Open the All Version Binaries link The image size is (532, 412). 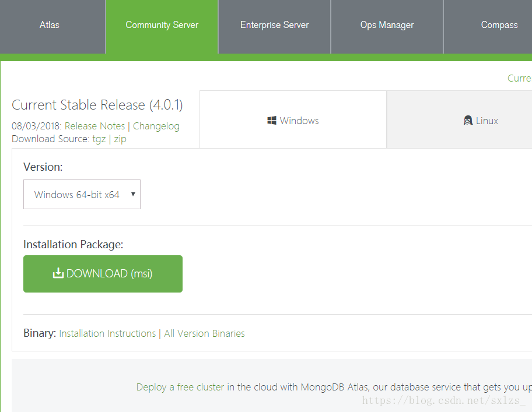(204, 333)
